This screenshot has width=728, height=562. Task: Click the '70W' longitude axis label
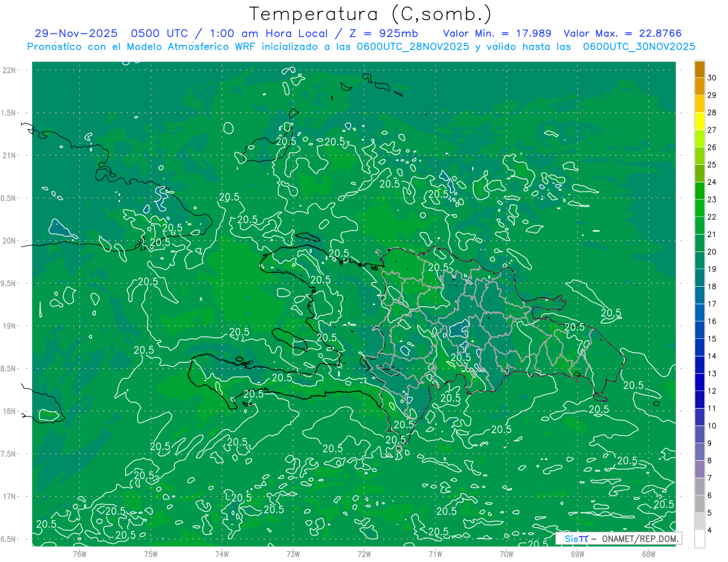(507, 554)
